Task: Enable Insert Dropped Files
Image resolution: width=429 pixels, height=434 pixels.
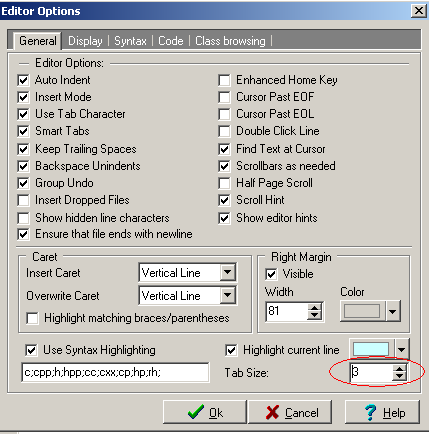Action: pos(23,200)
